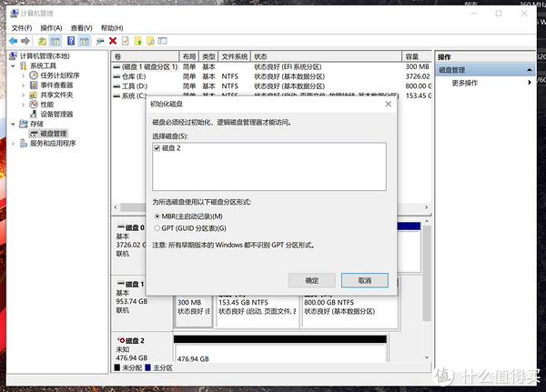Click the folder with magnifier search icon
Image resolution: width=546 pixels, height=392 pixels.
point(150,41)
